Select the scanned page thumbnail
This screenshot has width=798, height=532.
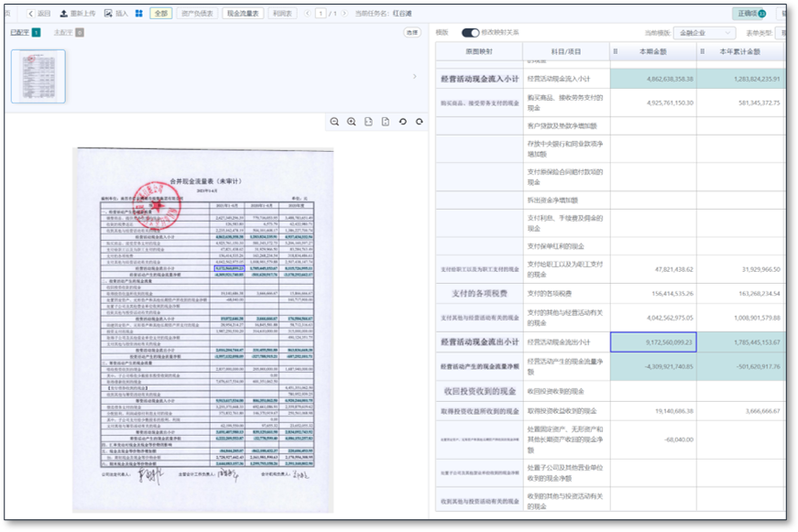38,76
